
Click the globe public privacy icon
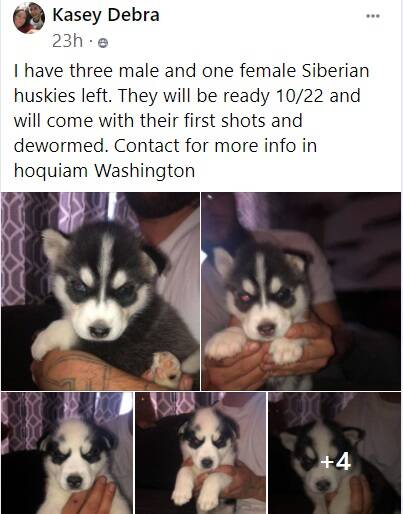coord(103,43)
